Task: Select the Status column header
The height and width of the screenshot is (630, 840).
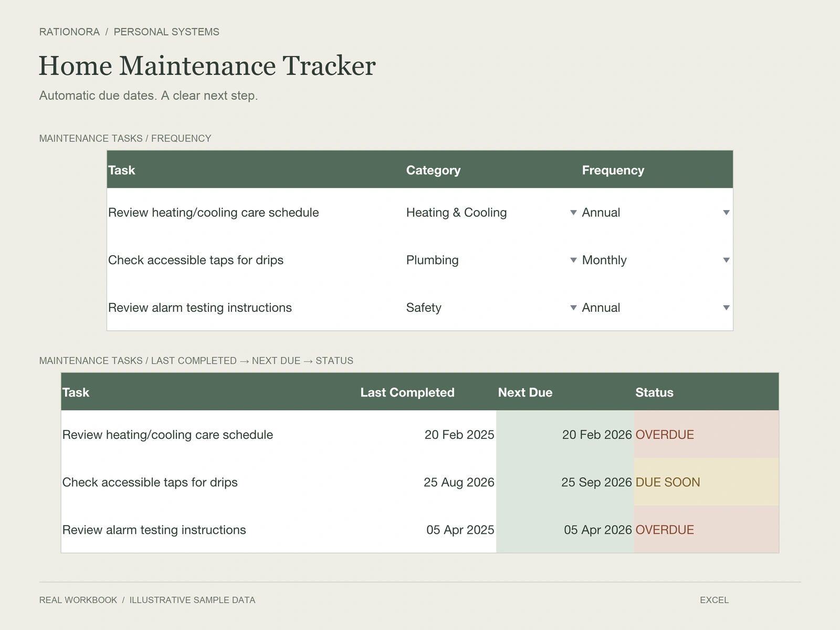Action: pyautogui.click(x=654, y=393)
